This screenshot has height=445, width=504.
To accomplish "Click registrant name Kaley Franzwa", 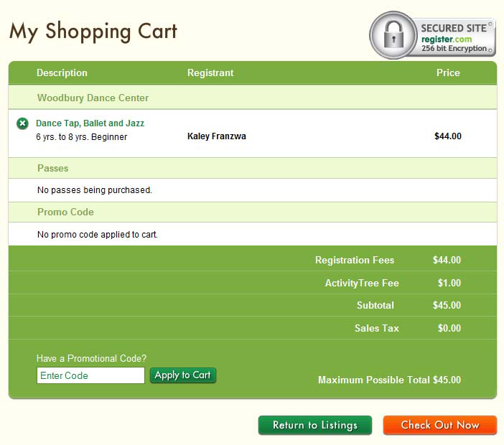I will point(216,136).
